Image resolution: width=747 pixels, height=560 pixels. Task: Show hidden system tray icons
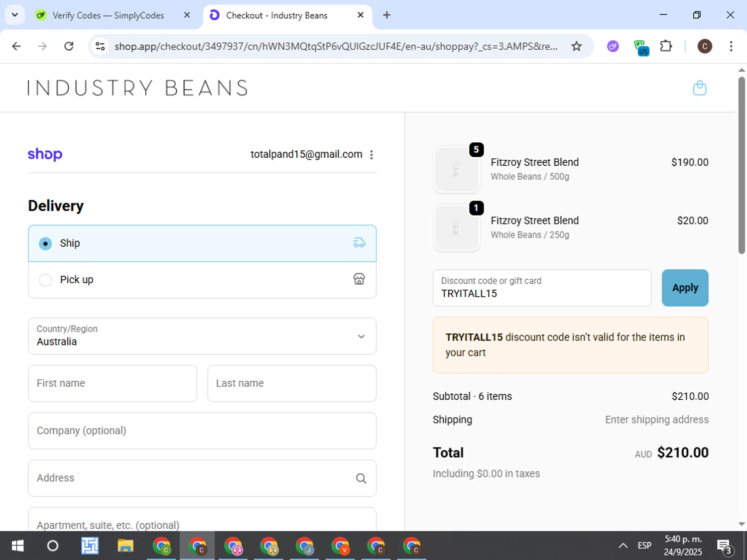pyautogui.click(x=623, y=546)
